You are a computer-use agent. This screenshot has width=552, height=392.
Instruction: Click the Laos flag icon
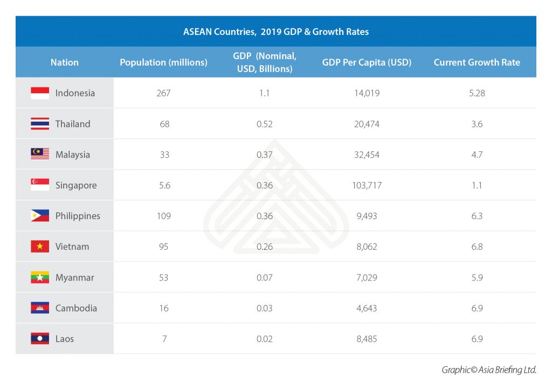[x=40, y=339]
